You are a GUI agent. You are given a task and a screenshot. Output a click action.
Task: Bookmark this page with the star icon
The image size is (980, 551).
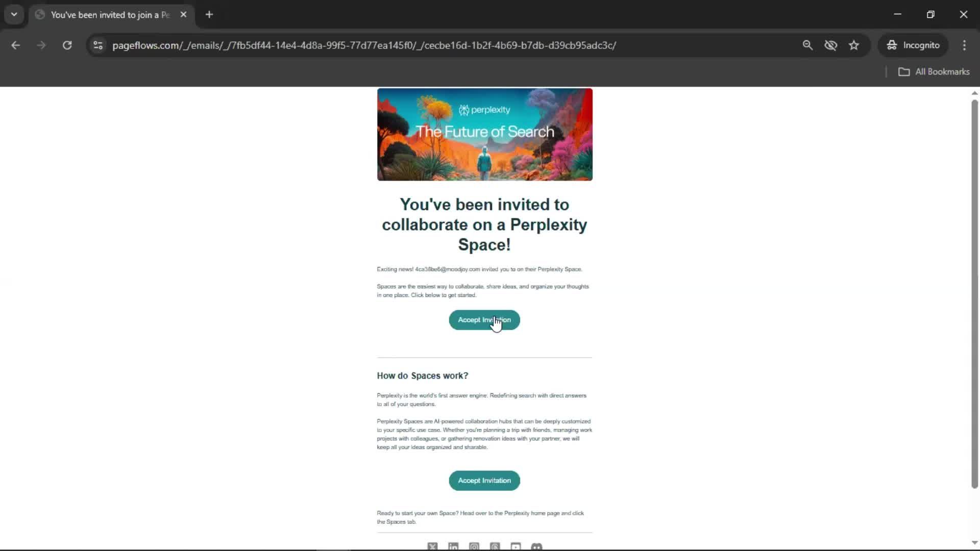[854, 45]
